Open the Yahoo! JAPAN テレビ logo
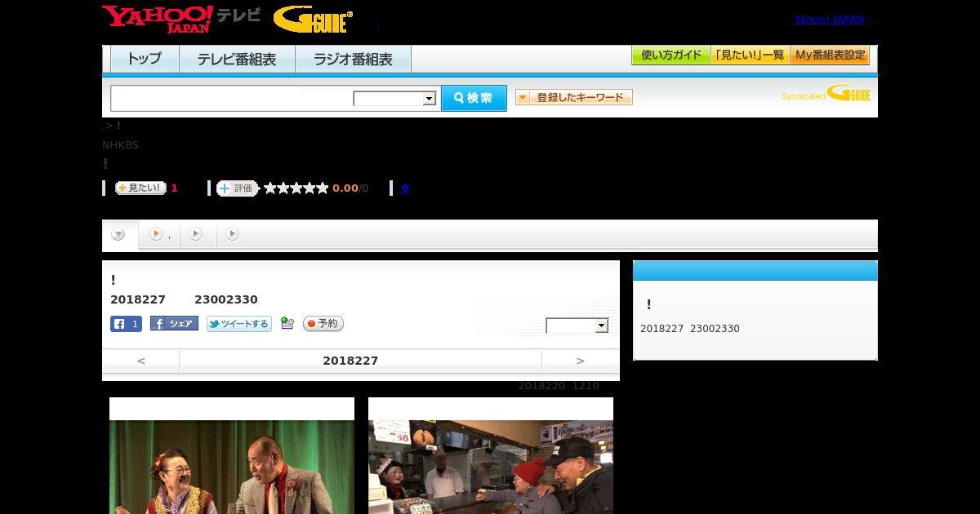This screenshot has width=980, height=514. (x=181, y=19)
